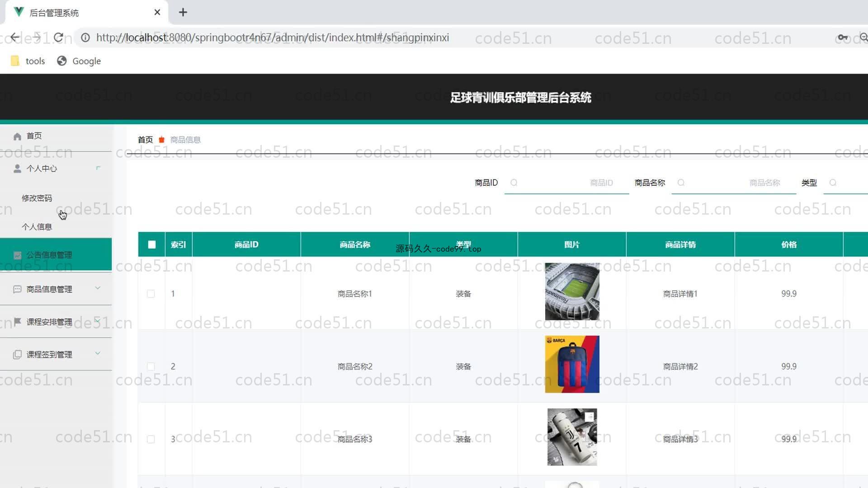Click the 商品详情1 cell
The width and height of the screenshot is (868, 488).
(680, 294)
